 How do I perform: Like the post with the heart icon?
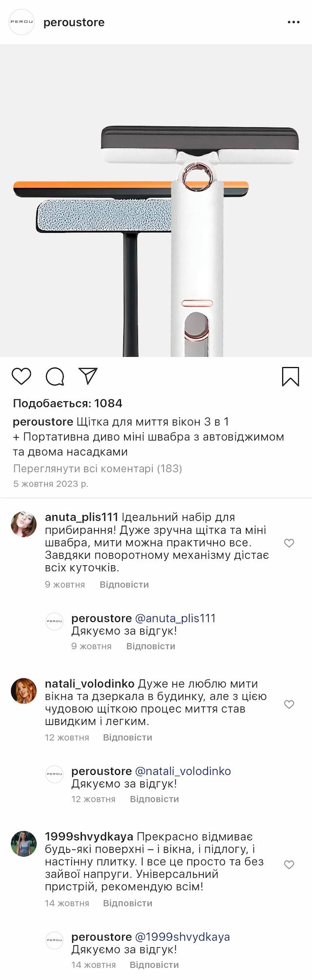point(21,377)
